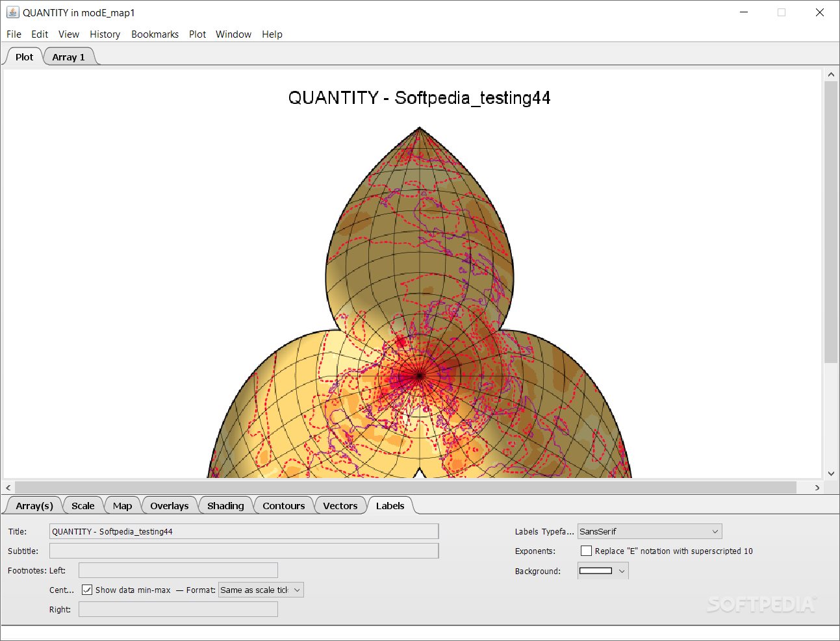This screenshot has height=641, width=840.
Task: Switch to the Array 1 tab
Action: (x=69, y=57)
